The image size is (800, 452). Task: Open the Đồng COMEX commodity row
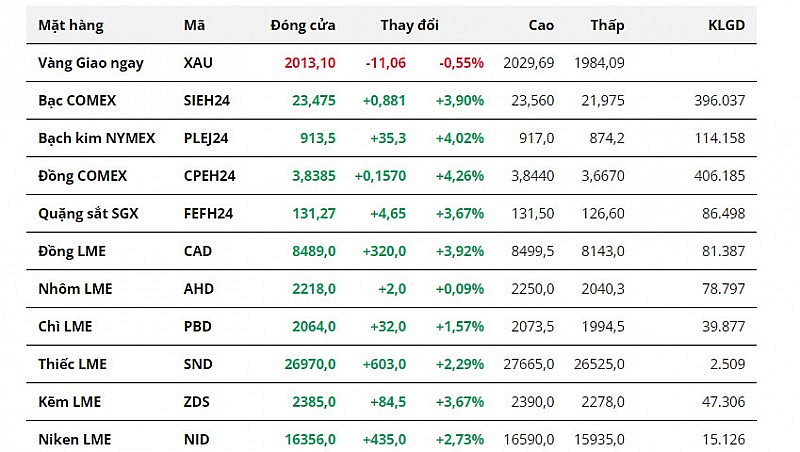point(82,176)
